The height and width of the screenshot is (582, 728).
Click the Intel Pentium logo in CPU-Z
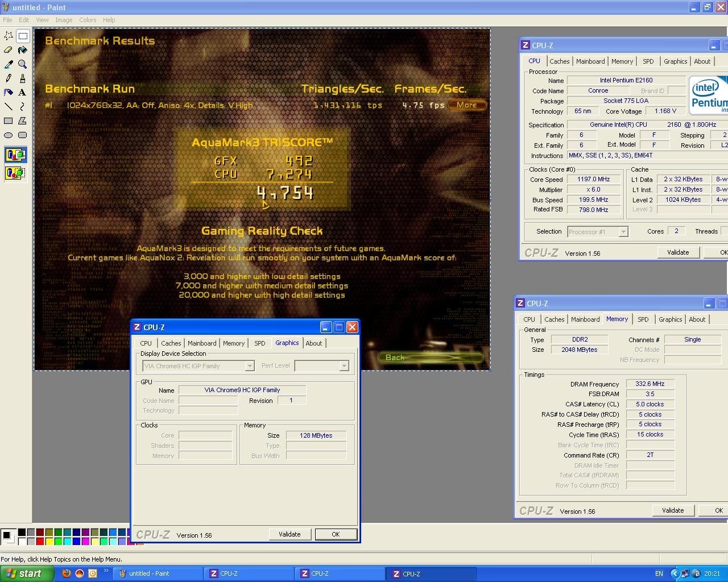(709, 95)
